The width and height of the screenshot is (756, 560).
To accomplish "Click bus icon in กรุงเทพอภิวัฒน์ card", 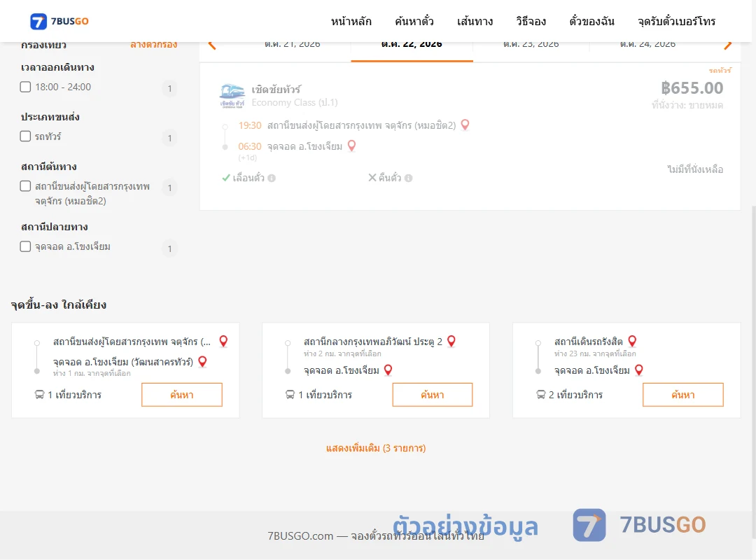I will point(290,395).
